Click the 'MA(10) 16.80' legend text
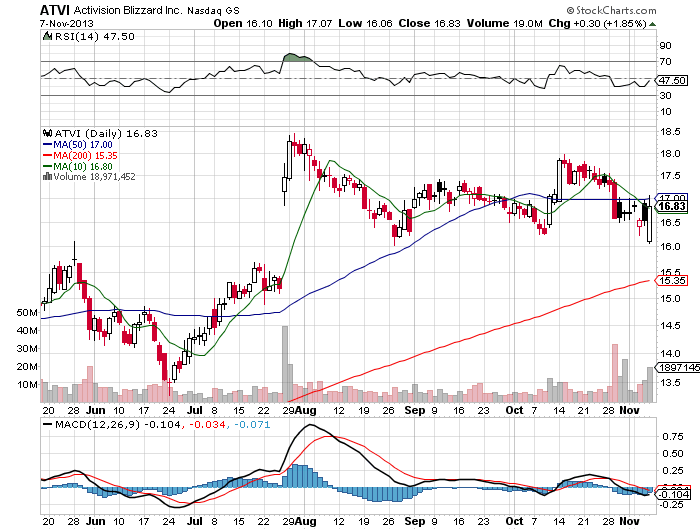 click(x=83, y=167)
